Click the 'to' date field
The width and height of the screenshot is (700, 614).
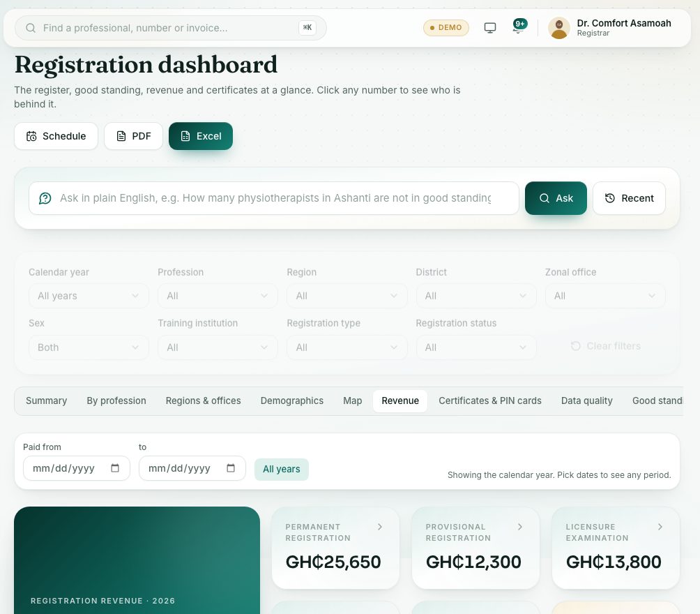[192, 468]
